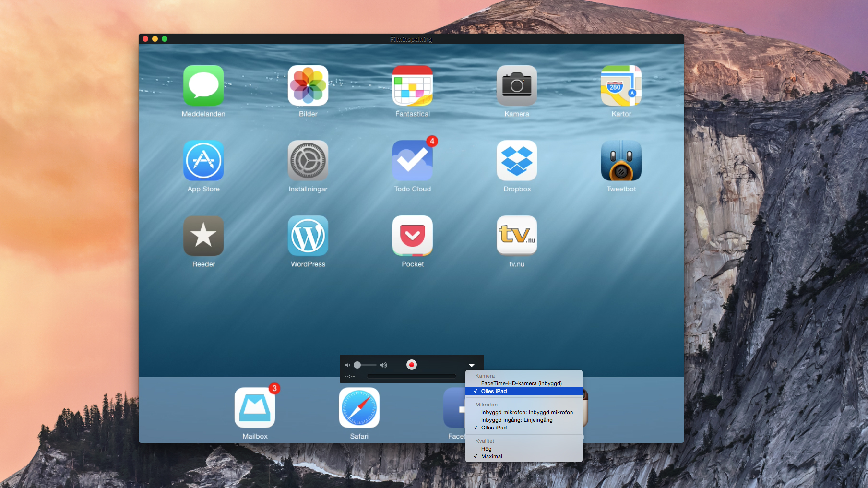Click the Filminspelning window title

[411, 39]
